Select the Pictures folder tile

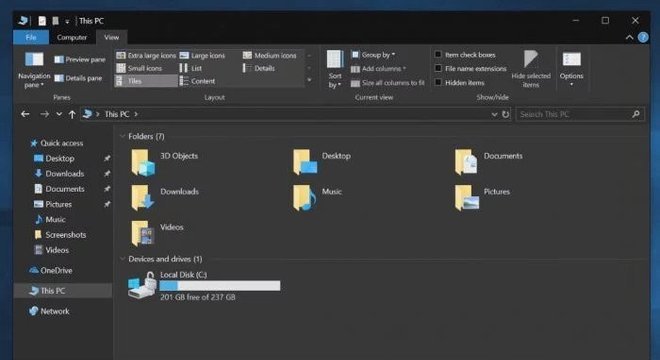[482, 198]
